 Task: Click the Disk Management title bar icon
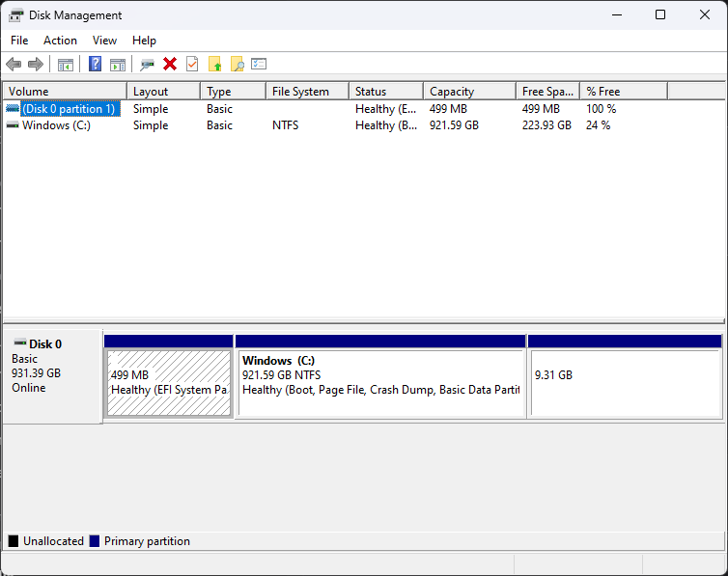tap(15, 15)
